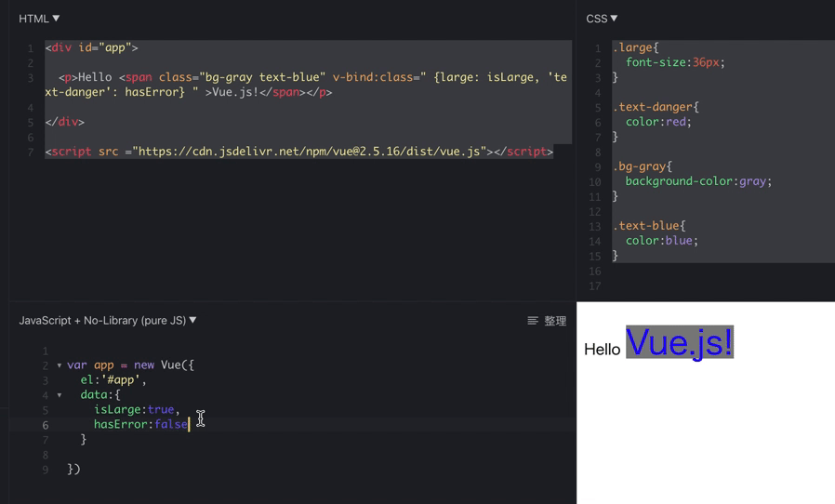Collapse the data block fold arrow on line 4

[60, 395]
